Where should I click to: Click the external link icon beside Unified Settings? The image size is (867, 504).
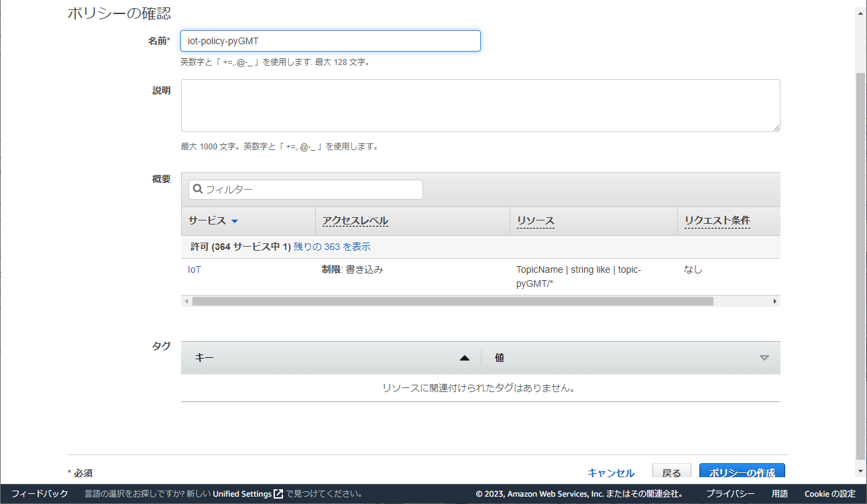[x=278, y=494]
